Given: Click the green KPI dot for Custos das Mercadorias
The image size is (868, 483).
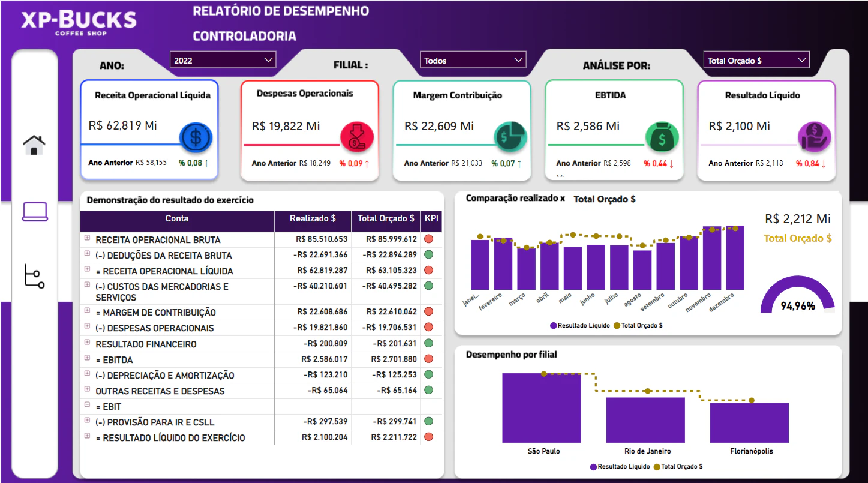Looking at the screenshot, I should pos(428,286).
